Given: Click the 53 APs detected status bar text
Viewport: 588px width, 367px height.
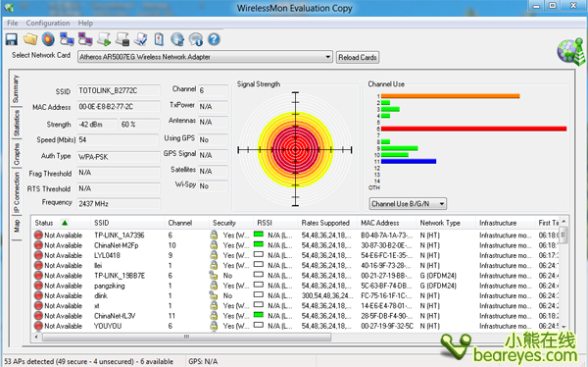Looking at the screenshot, I should click(x=89, y=361).
